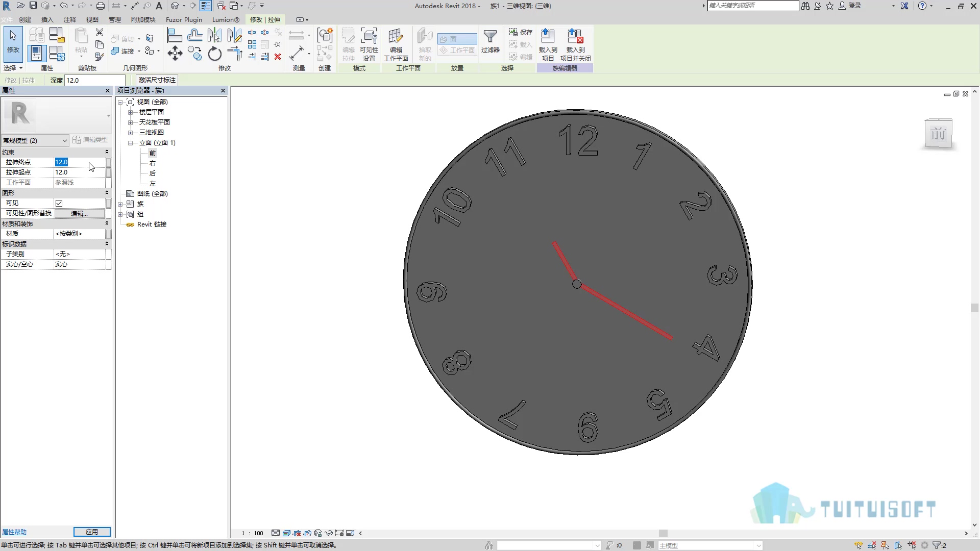Click the Align tool icon
980x551 pixels.
175,35
